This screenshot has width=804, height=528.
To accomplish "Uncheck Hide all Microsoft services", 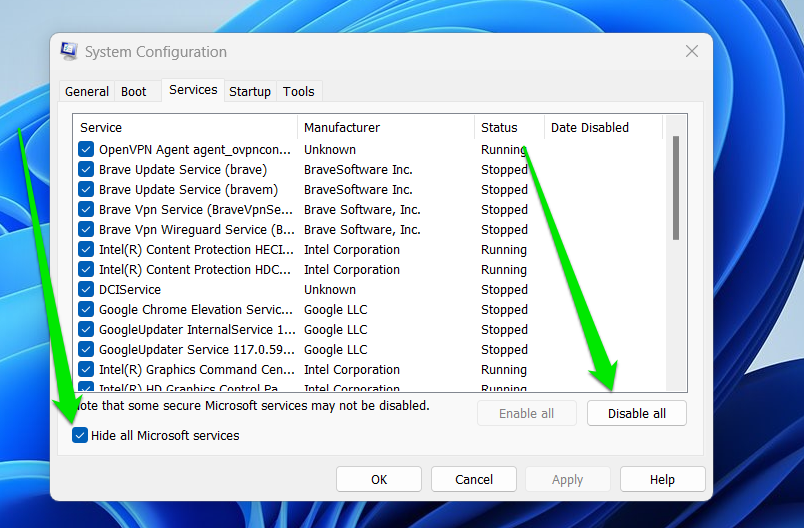I will [80, 436].
